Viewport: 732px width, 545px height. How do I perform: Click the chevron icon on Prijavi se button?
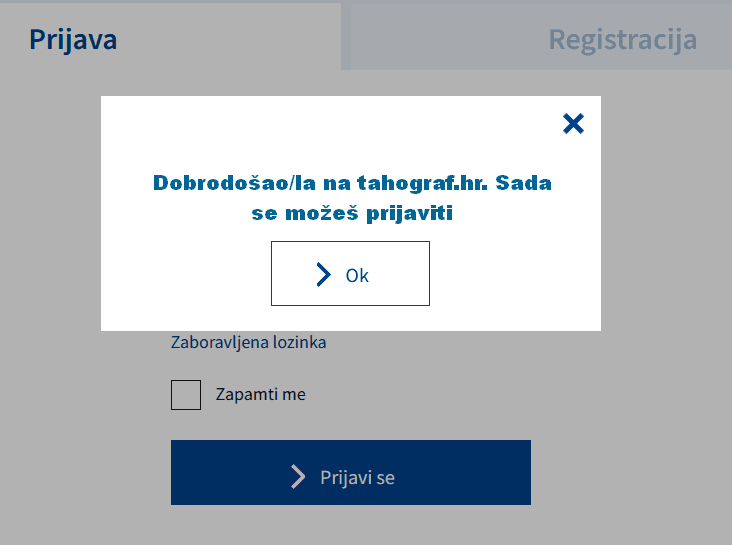click(298, 477)
